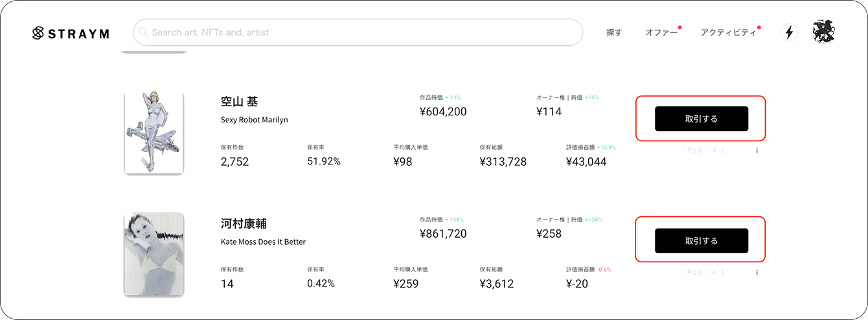Click owner right price ¥258
Image resolution: width=868 pixels, height=320 pixels.
click(x=549, y=233)
